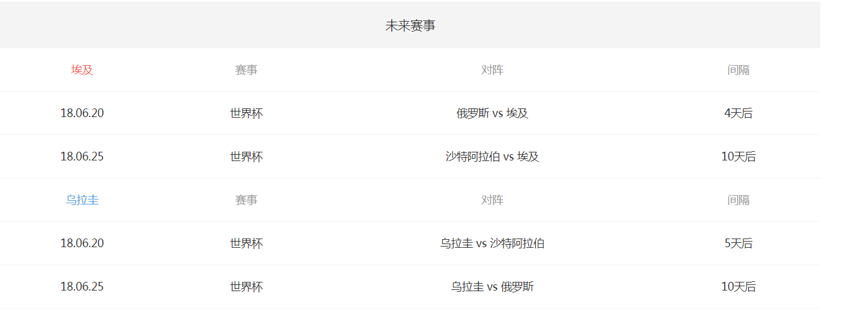Select the 俄罗斯 vs 埃及 match

point(492,113)
